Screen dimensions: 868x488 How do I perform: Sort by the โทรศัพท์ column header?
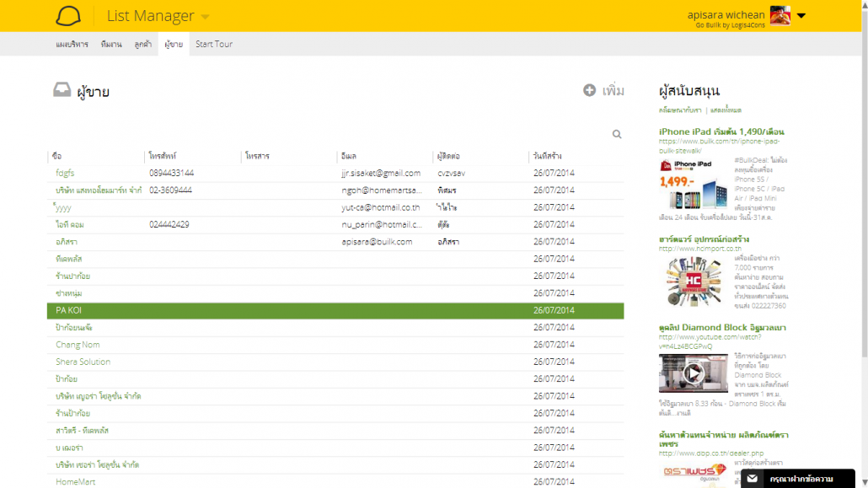point(162,156)
